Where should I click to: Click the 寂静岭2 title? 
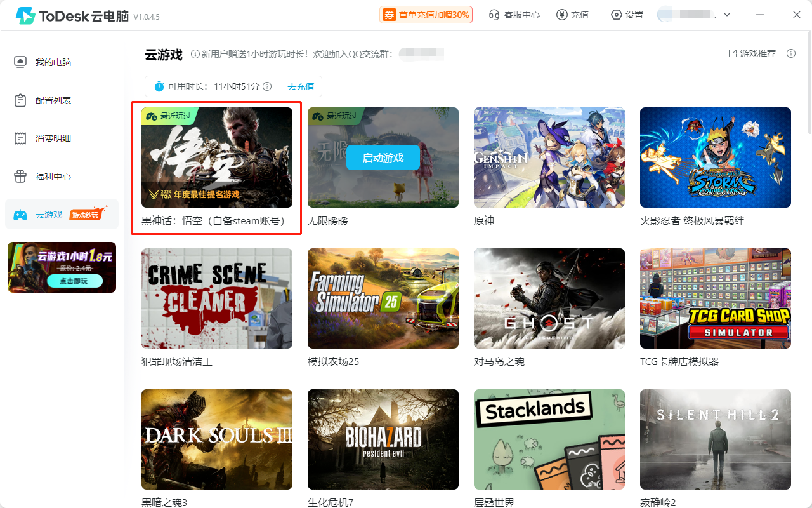[x=658, y=502]
